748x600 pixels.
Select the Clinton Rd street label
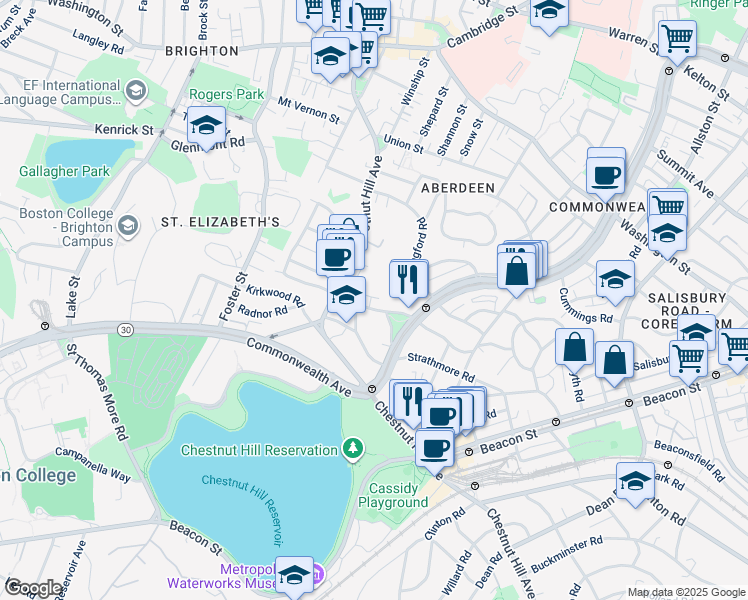coord(445,524)
